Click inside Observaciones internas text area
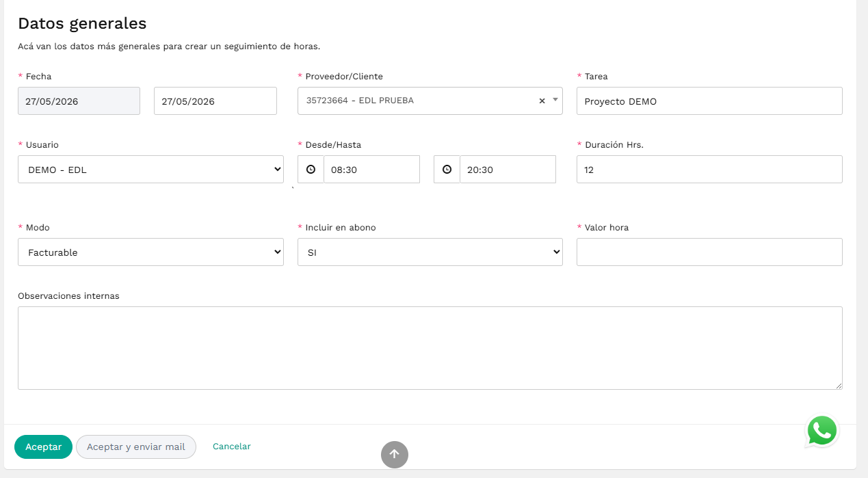The width and height of the screenshot is (868, 478). [430, 348]
